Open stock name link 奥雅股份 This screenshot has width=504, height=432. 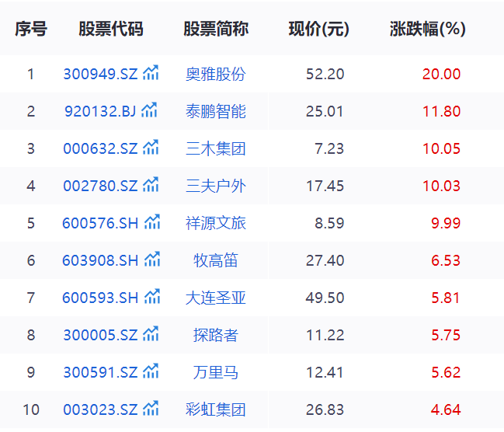(x=216, y=75)
